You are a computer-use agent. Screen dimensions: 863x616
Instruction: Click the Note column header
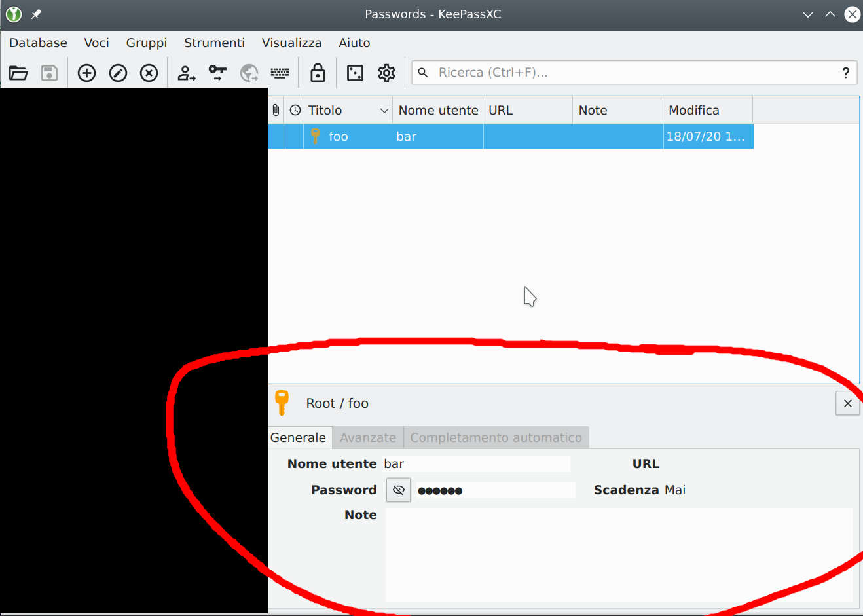tap(617, 110)
